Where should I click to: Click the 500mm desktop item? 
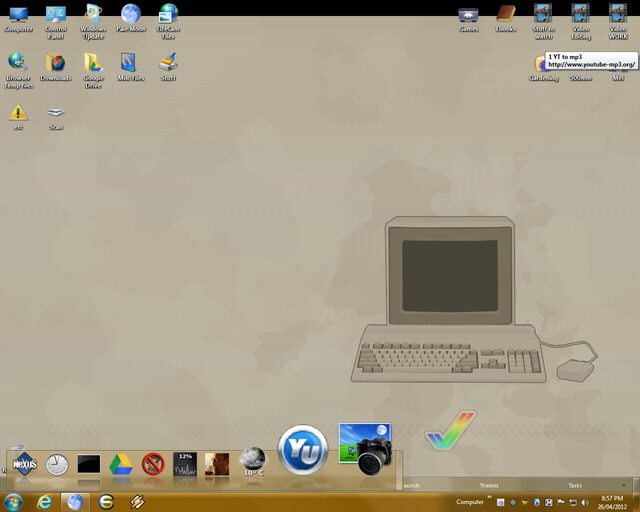point(580,78)
